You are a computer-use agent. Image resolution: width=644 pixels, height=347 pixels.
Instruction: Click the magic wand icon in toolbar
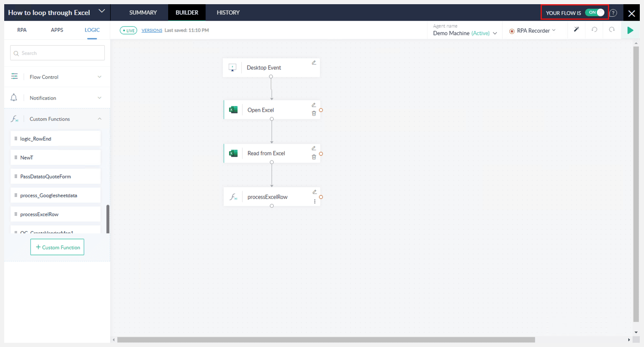576,29
